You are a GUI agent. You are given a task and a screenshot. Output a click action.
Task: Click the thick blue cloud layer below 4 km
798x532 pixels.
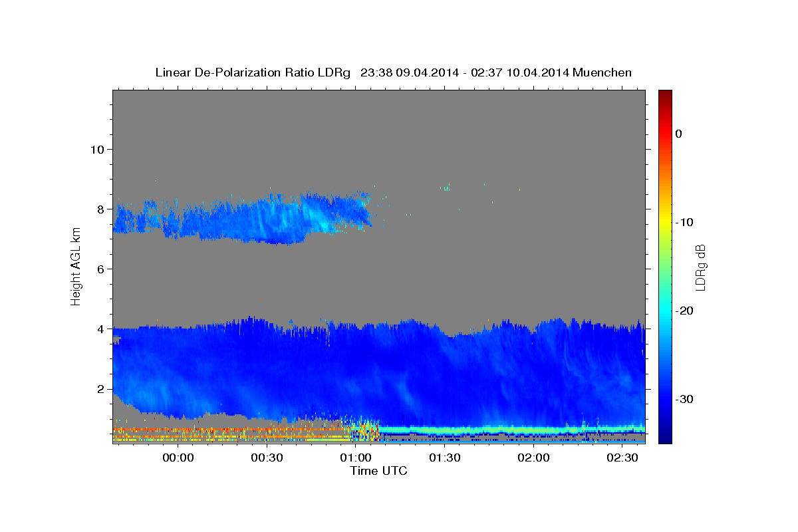tap(379, 372)
